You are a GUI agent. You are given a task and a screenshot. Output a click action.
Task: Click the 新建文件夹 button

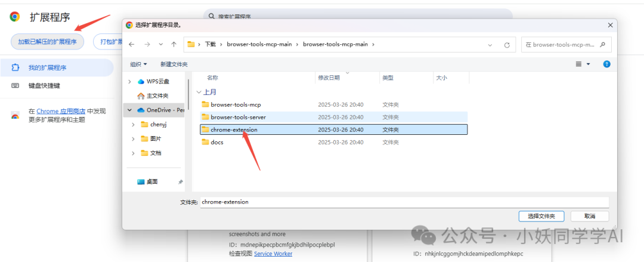click(174, 64)
